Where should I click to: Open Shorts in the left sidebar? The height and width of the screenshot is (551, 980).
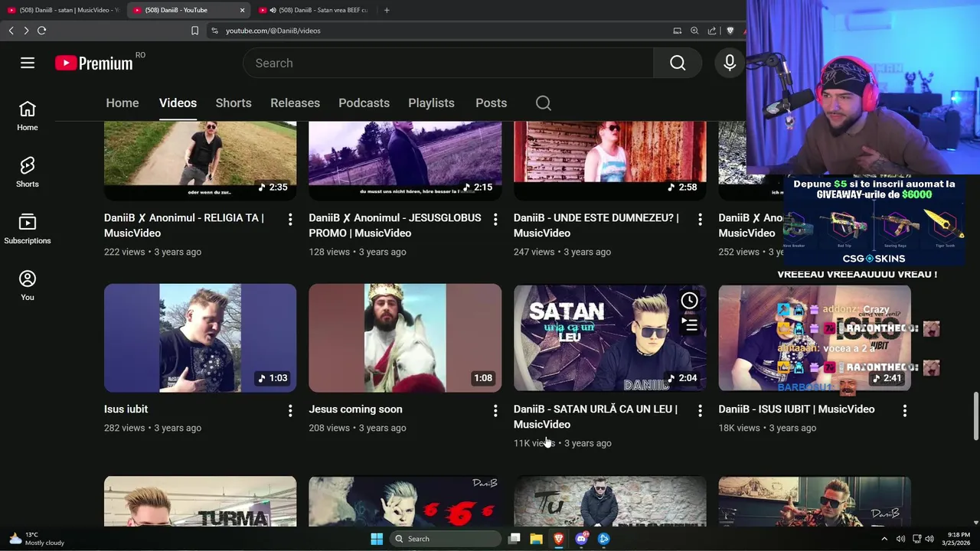(x=28, y=173)
